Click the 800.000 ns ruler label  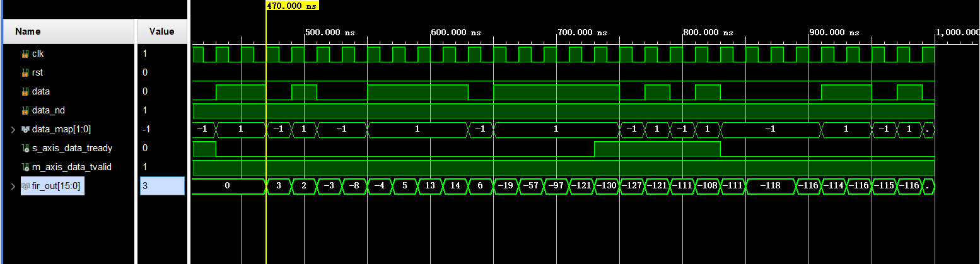click(709, 32)
